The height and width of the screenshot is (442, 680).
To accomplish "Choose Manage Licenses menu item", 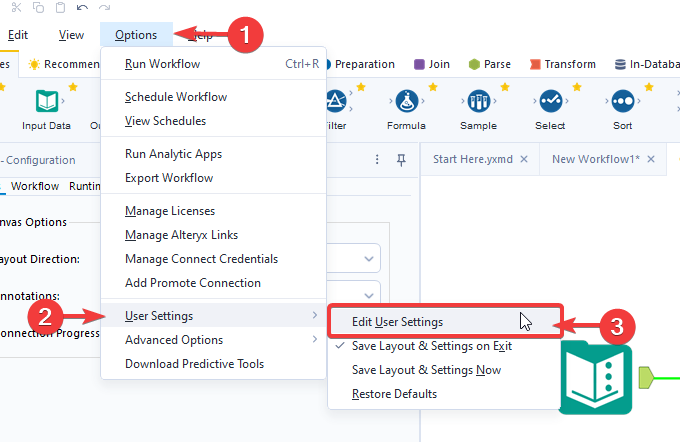I will click(x=213, y=211).
